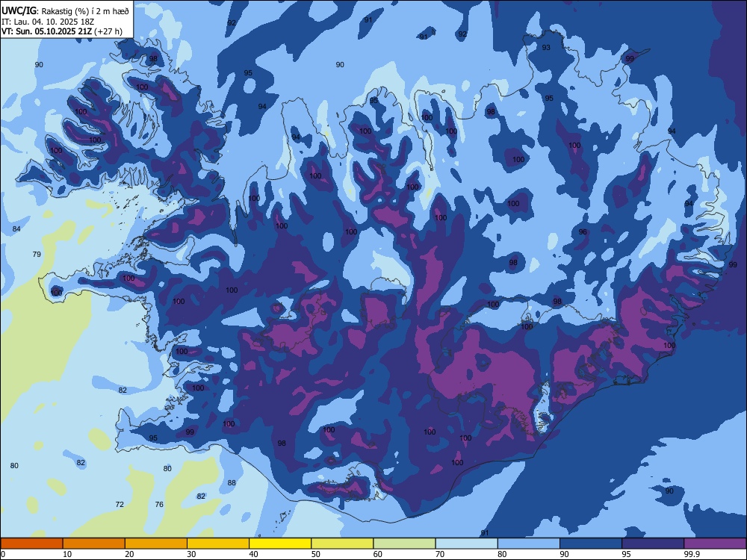Select the light blue 80–90 legend swatch
Image resolution: width=747 pixels, height=560 pixels.
point(529,544)
